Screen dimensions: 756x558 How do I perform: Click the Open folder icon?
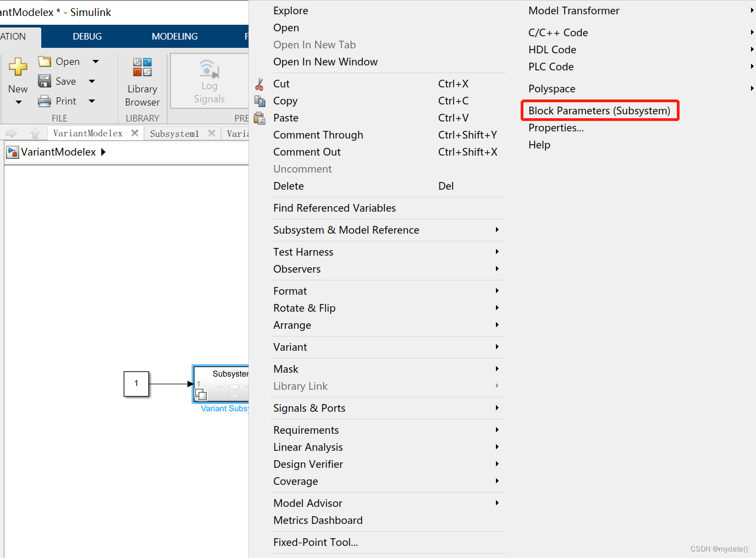(x=45, y=61)
